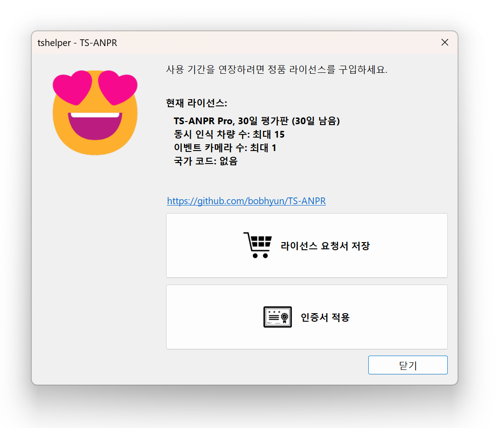
Task: Click the '사용 기간을 연장하려면' message text
Action: coord(277,69)
